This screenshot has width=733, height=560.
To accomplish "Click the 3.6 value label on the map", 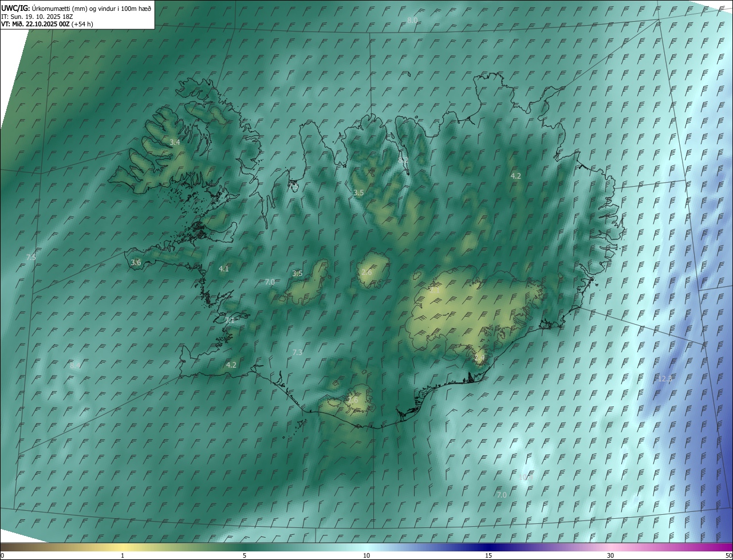I will 136,262.
